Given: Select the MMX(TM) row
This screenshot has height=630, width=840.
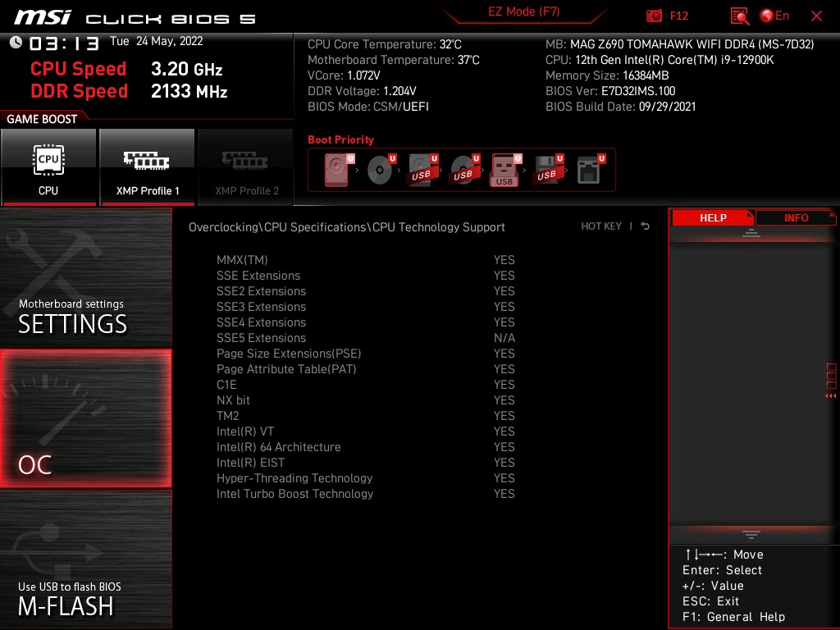Looking at the screenshot, I should click(x=365, y=260).
